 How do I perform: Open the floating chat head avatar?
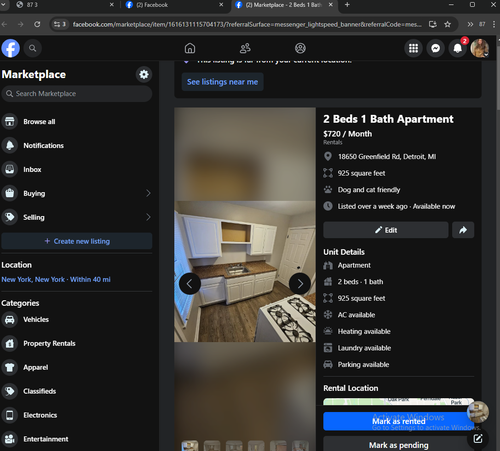tap(478, 412)
